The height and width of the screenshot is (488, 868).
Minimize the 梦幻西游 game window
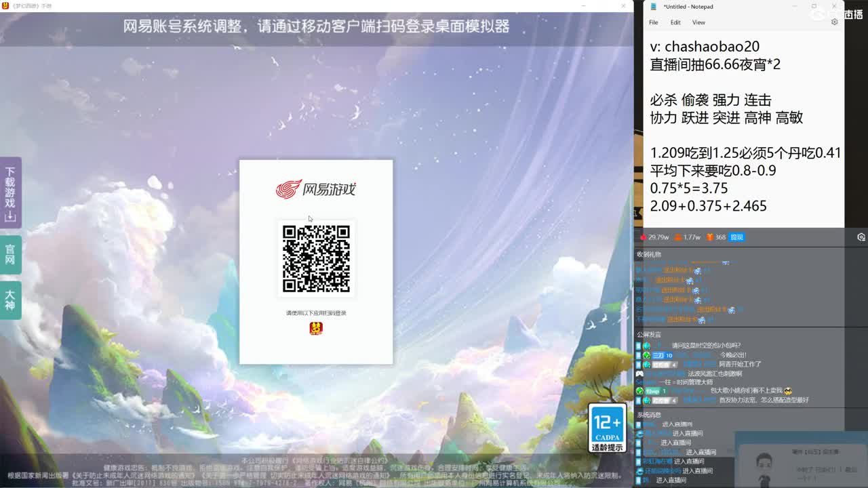[585, 6]
